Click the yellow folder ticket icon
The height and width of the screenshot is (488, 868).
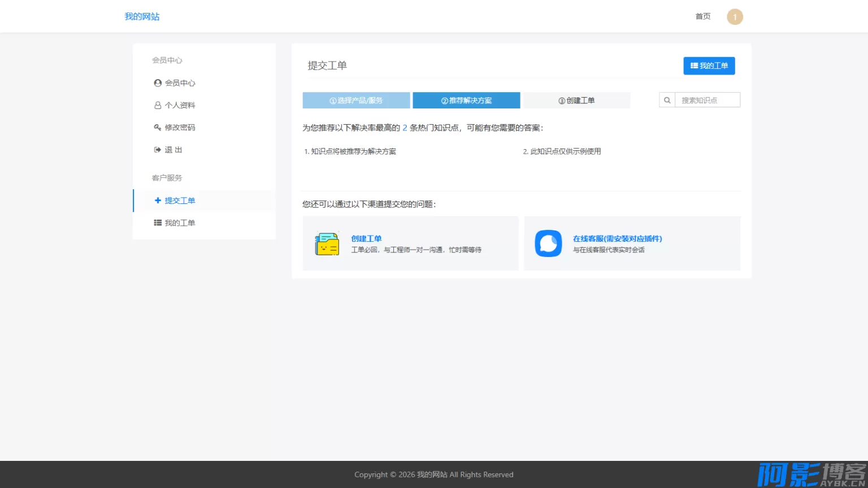coord(327,244)
